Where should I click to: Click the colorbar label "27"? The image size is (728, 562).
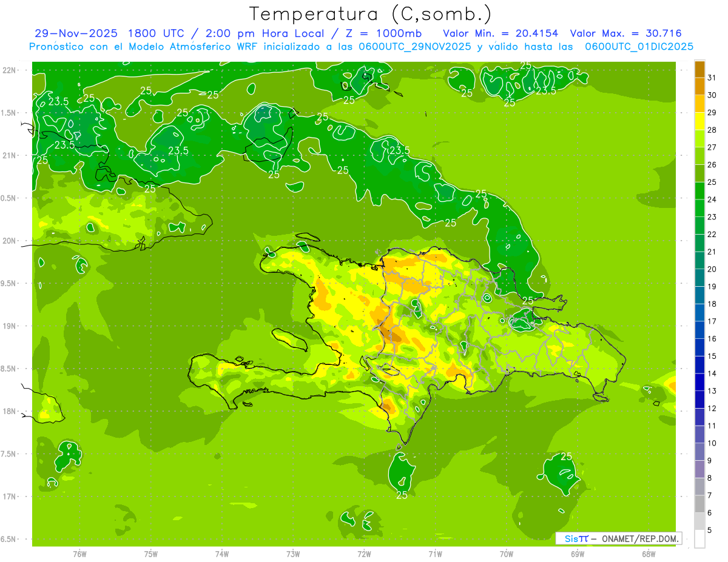[x=712, y=147]
